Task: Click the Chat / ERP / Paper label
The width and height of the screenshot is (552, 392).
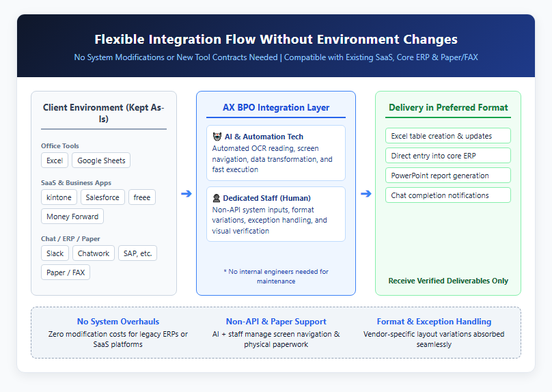Action: click(x=70, y=238)
